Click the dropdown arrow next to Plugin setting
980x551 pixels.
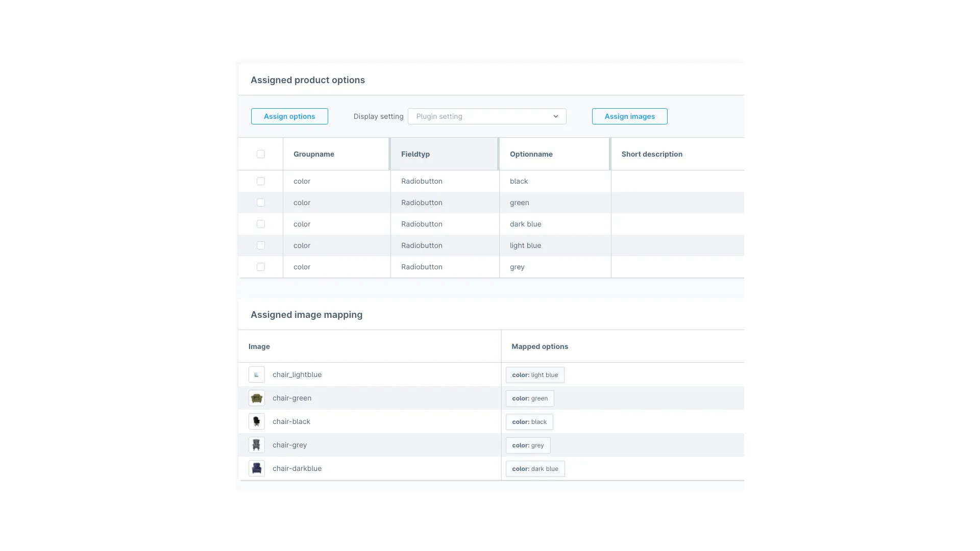[x=556, y=116]
